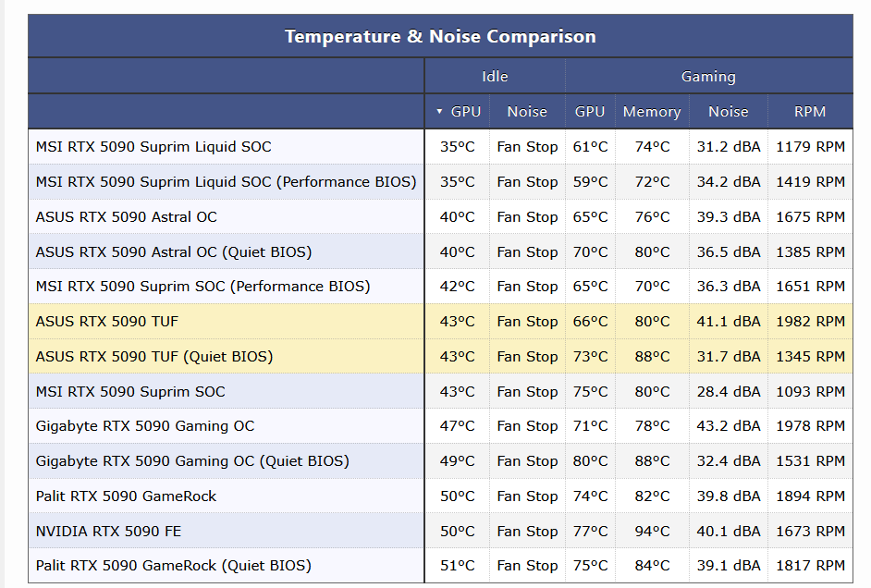The height and width of the screenshot is (588, 871).
Task: Click the 28.4 dBA noise value
Action: 728,392
